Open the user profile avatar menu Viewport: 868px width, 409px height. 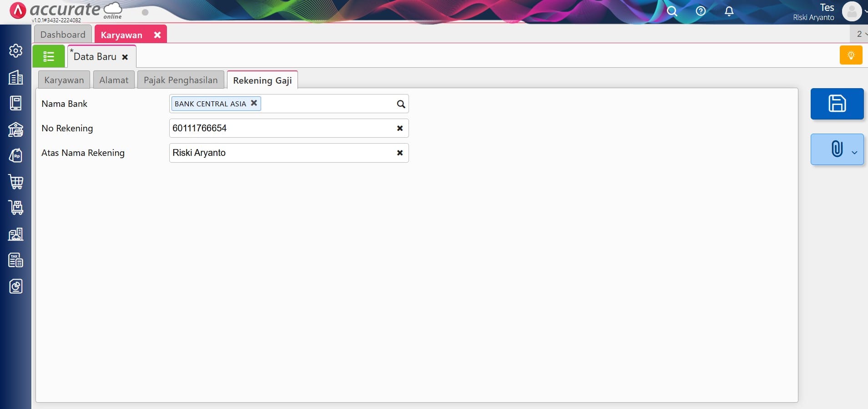tap(852, 11)
